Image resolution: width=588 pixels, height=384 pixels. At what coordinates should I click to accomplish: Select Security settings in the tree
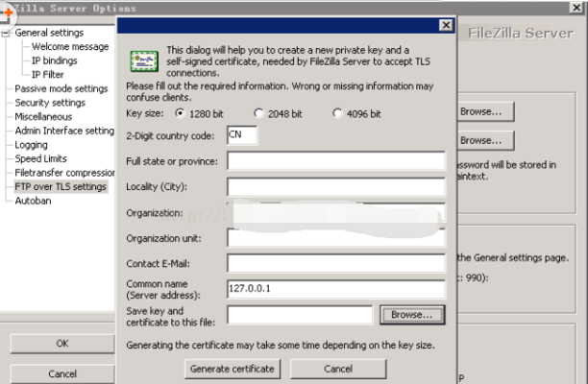tap(50, 103)
